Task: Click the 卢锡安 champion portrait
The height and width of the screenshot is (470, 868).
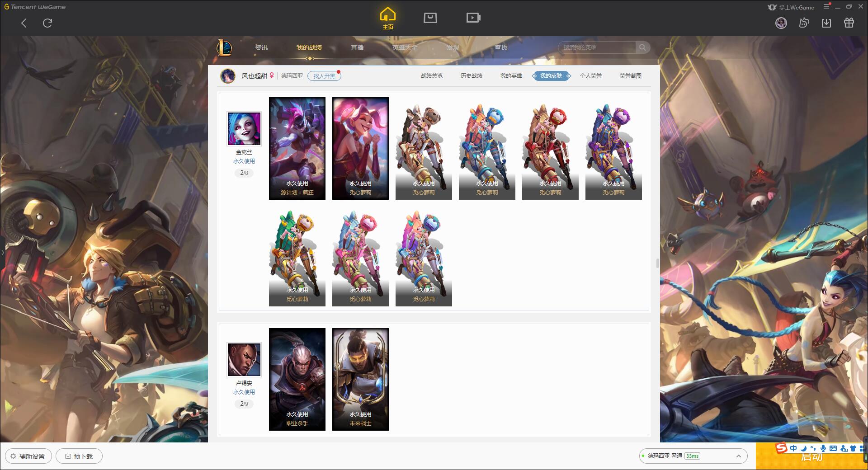Action: [x=244, y=360]
